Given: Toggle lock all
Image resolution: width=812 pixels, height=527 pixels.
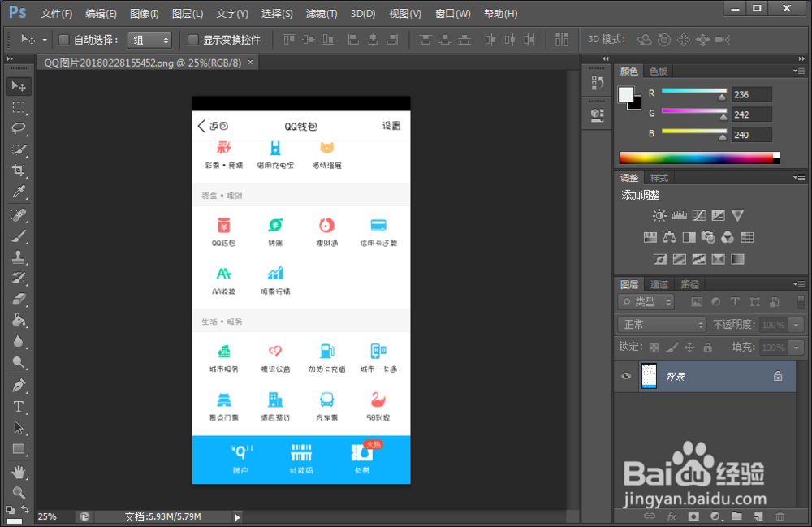Looking at the screenshot, I should [x=707, y=348].
